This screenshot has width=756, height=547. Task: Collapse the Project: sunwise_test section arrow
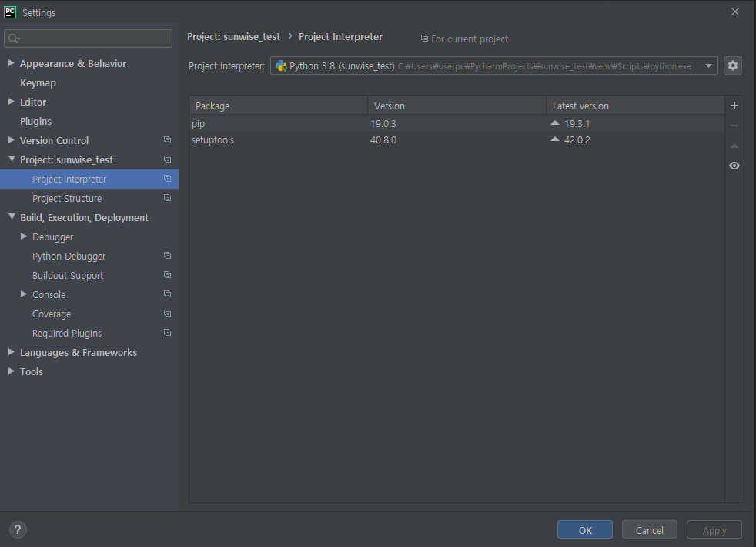click(x=12, y=159)
